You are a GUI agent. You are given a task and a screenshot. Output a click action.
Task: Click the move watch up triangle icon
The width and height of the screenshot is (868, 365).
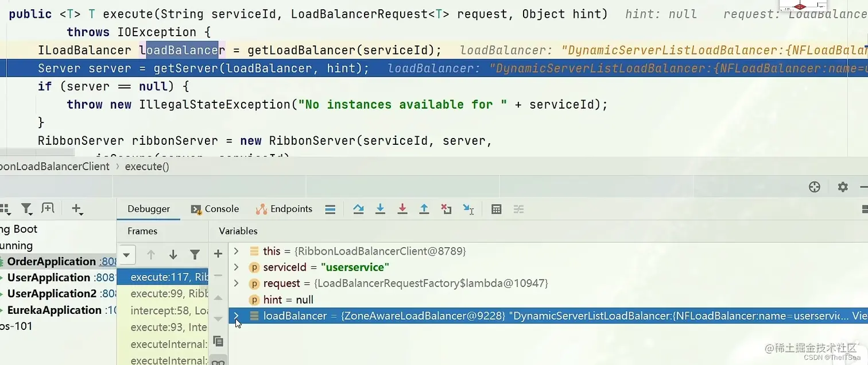point(218,298)
